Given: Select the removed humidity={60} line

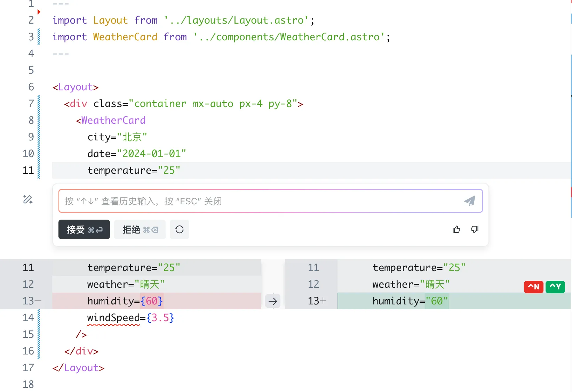Looking at the screenshot, I should coord(125,301).
